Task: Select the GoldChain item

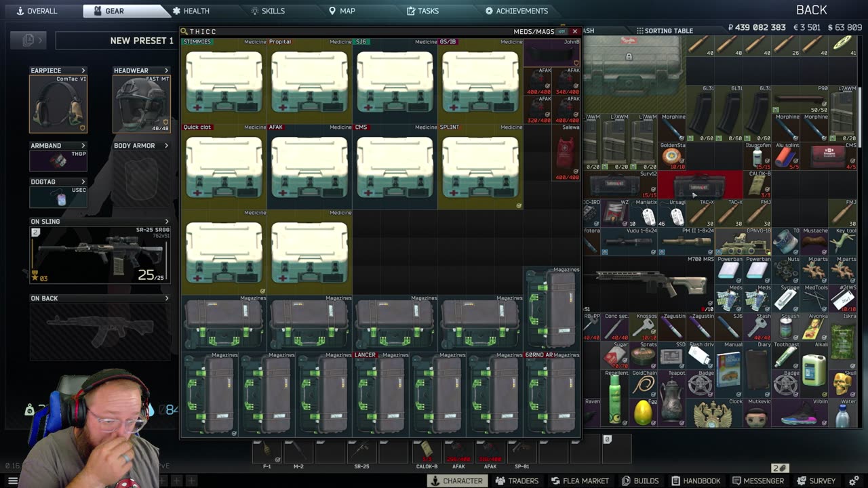Action: coord(642,384)
